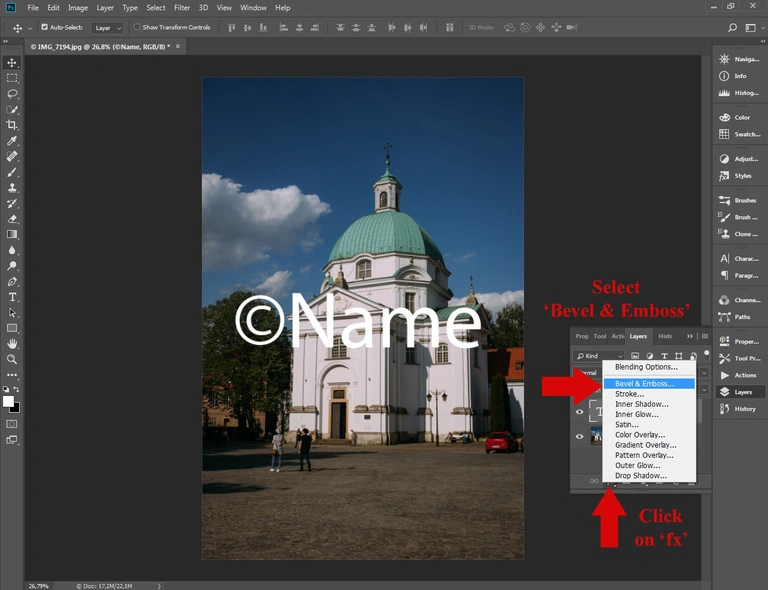The image size is (768, 590).
Task: Select the Horizontal Type tool
Action: [x=12, y=297]
